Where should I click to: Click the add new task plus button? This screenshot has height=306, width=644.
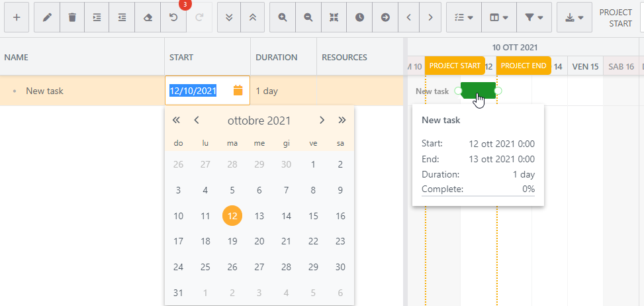17,17
